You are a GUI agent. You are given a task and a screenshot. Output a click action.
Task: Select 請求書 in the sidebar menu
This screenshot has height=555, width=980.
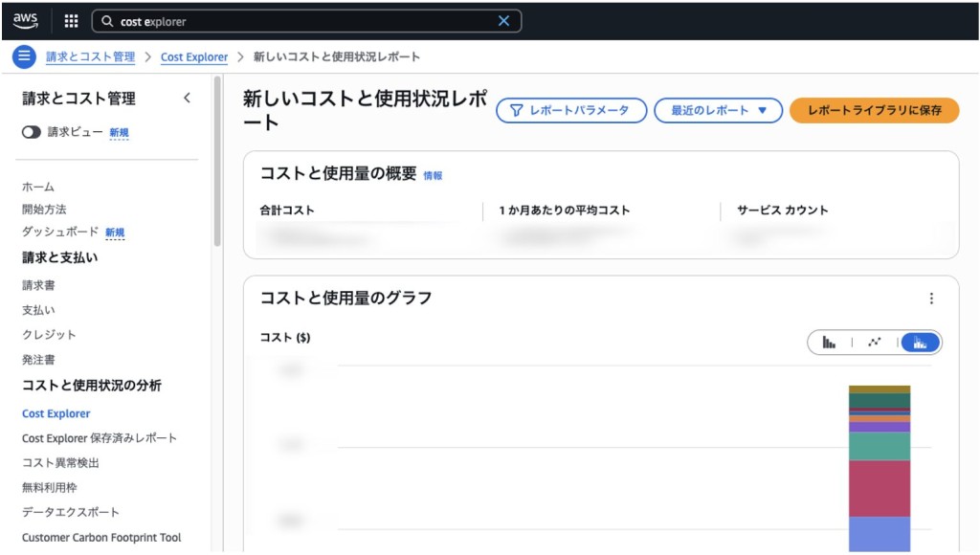[38, 285]
